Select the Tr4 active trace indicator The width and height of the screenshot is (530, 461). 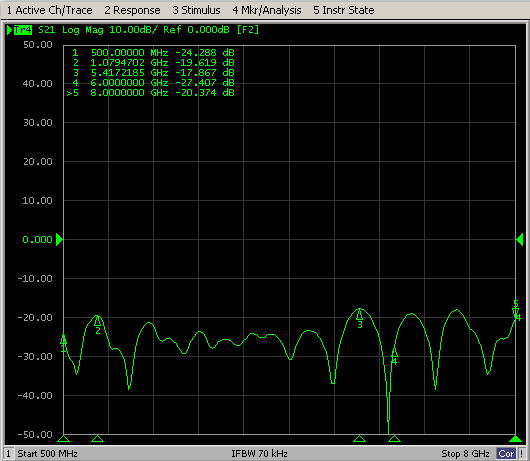coord(22,30)
